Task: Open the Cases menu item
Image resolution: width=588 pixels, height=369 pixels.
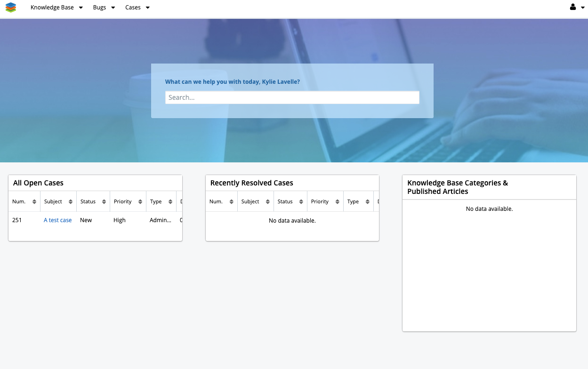Action: click(132, 8)
